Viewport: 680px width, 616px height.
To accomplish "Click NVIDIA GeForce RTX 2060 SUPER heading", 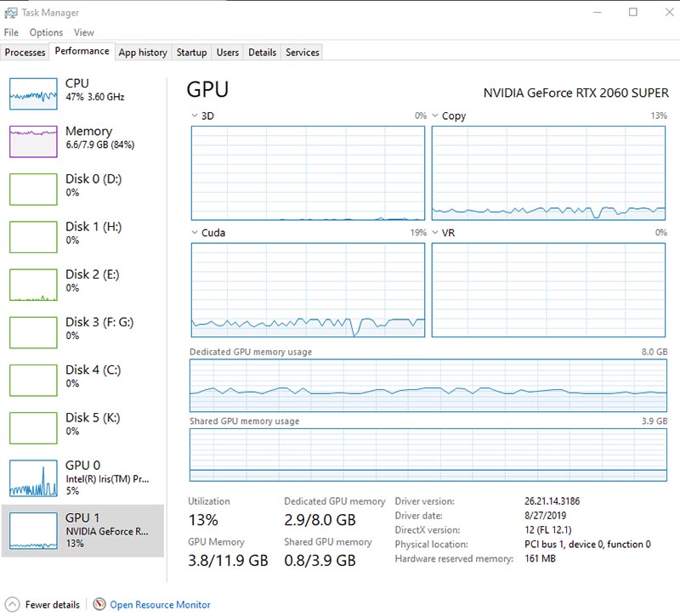I will point(576,93).
